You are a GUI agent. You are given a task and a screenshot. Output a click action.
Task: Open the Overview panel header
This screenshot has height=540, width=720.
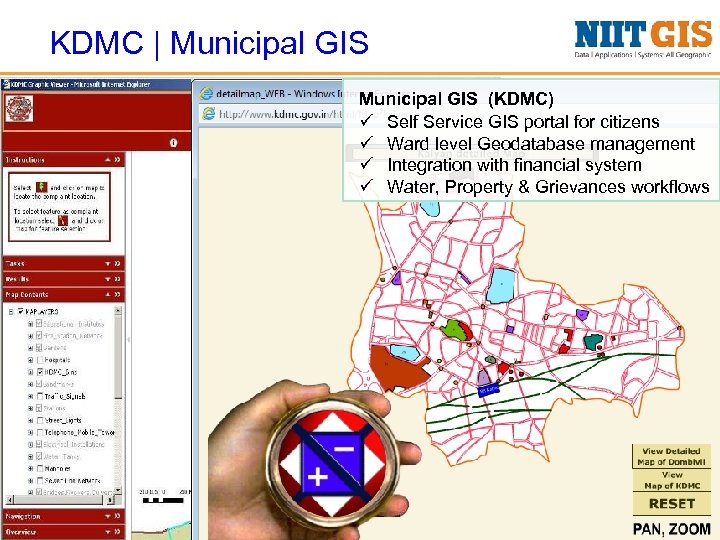pyautogui.click(x=63, y=532)
